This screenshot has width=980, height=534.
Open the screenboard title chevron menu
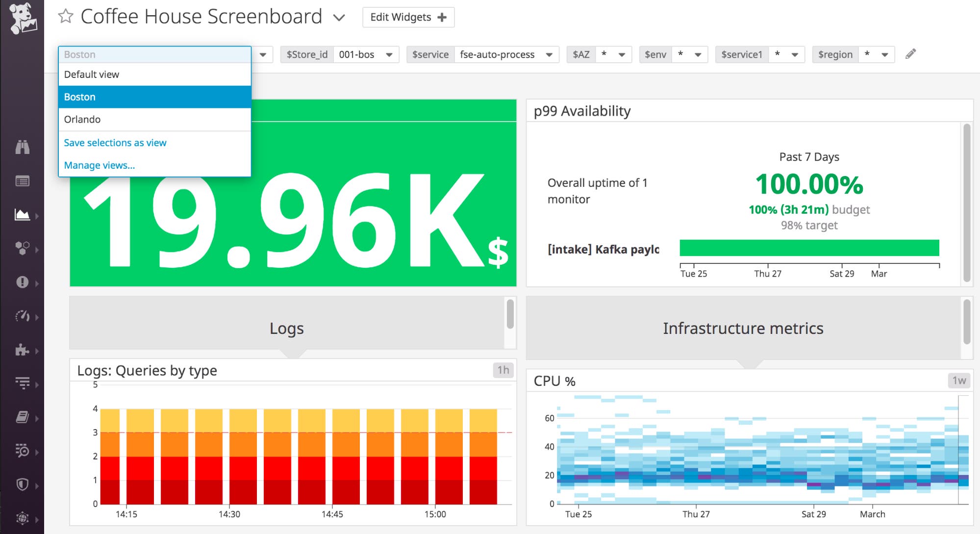pyautogui.click(x=339, y=18)
